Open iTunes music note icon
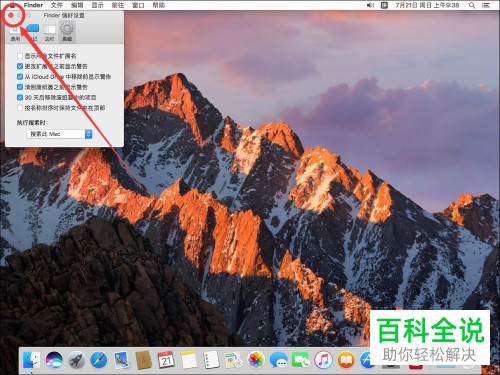Screen dimensions: 500x375 [323, 360]
